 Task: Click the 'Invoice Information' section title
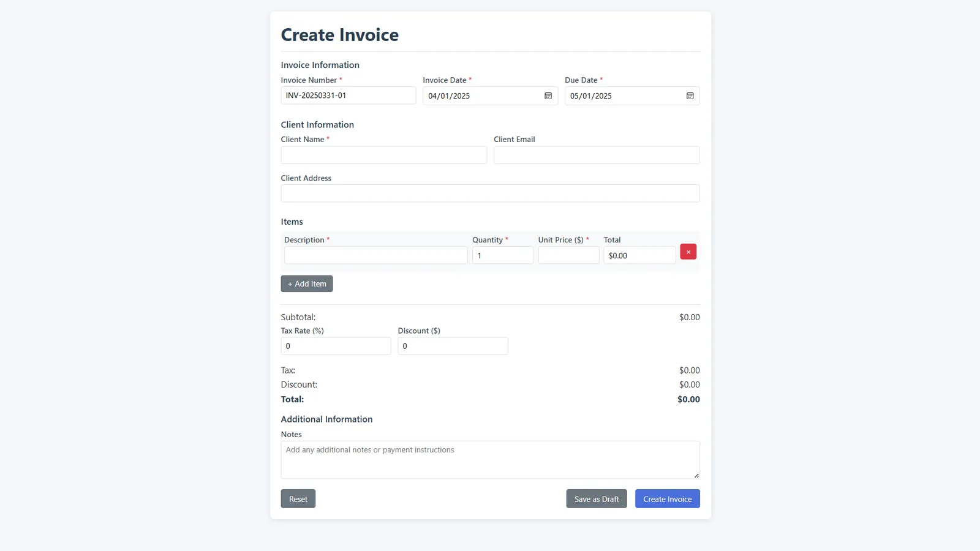(x=320, y=65)
